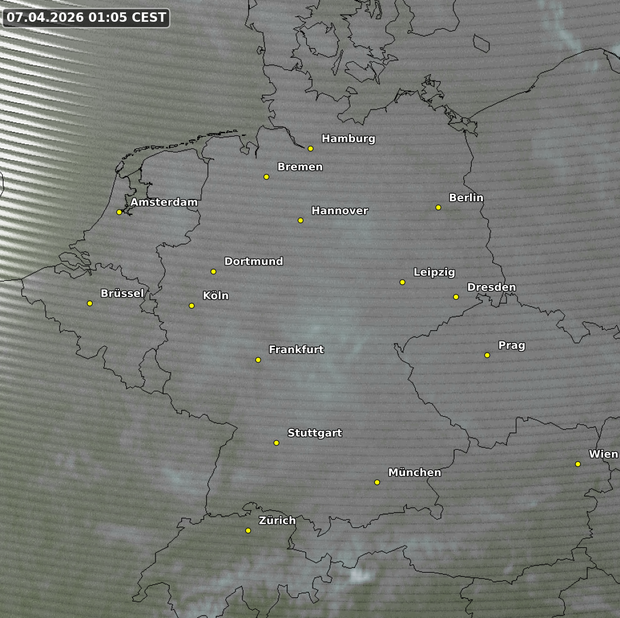Screen dimensions: 620x618
Task: Select the Zürich city marker dot
Action: [x=248, y=531]
